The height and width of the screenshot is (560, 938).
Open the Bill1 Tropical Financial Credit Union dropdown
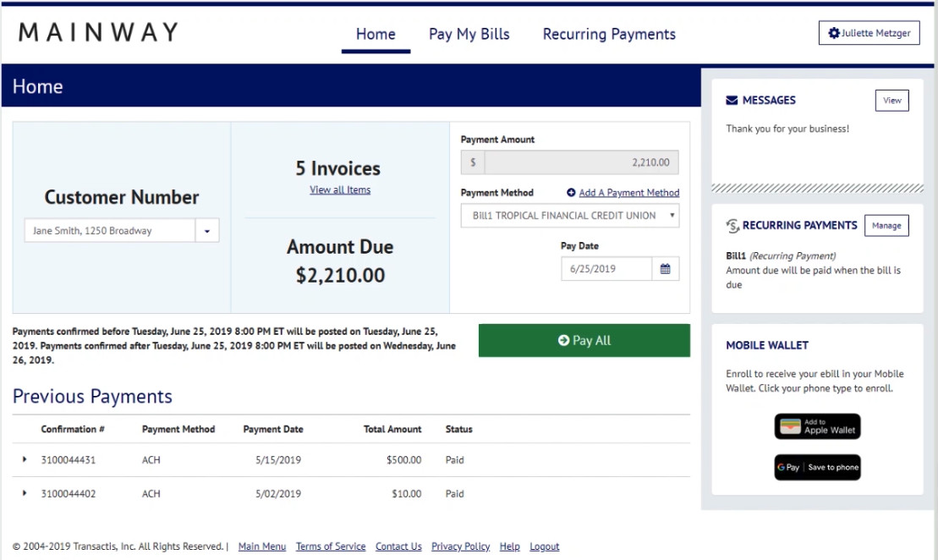570,216
